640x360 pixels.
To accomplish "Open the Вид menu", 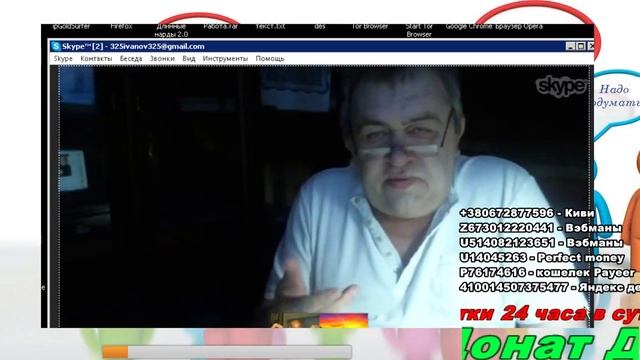I will coord(189,59).
